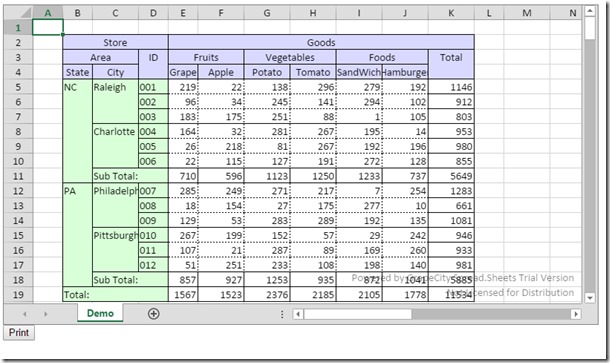
Task: Click the Vegetables header cell
Action: [290, 57]
